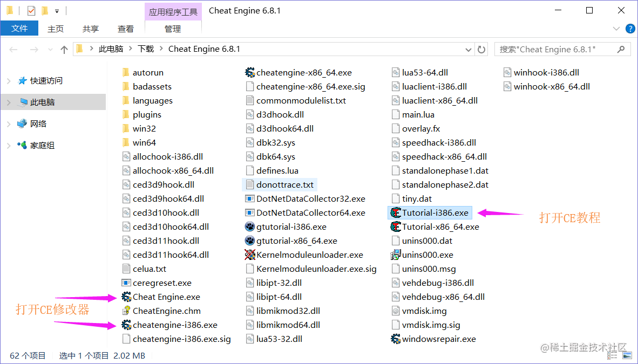Open the 管理 ribbon tab
Viewport: 638px width, 364px height.
(x=173, y=29)
